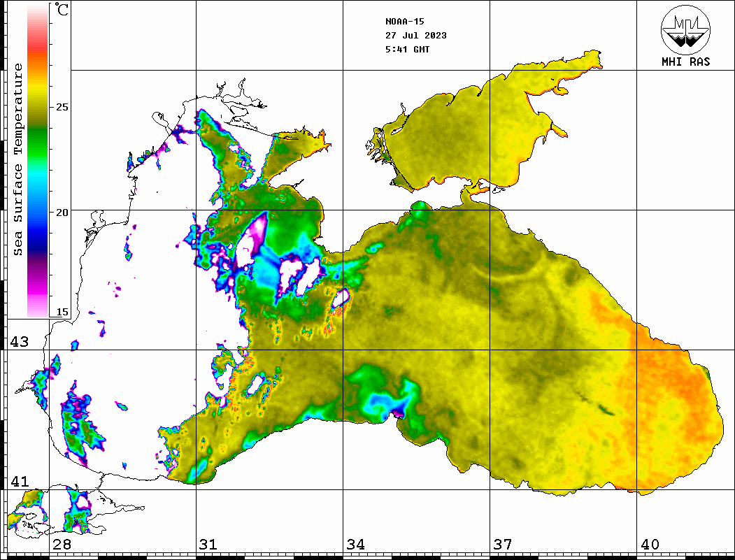
Task: Click latitude label '41'
Action: click(x=19, y=481)
